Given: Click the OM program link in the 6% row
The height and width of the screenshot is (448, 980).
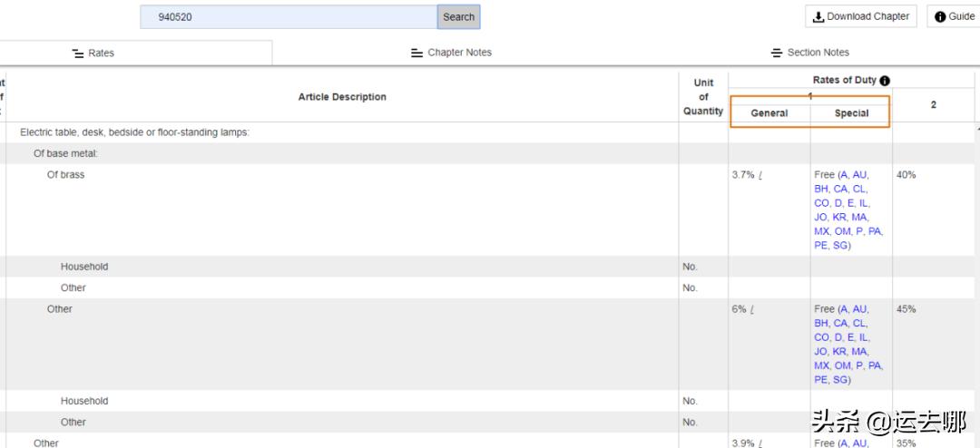Looking at the screenshot, I should (843, 365).
